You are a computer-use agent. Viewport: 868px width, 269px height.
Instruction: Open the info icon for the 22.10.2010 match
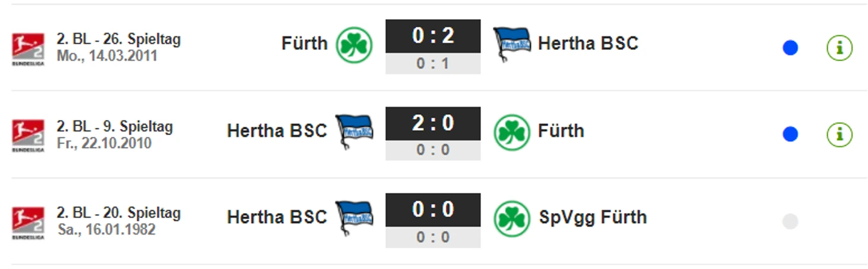pyautogui.click(x=839, y=134)
